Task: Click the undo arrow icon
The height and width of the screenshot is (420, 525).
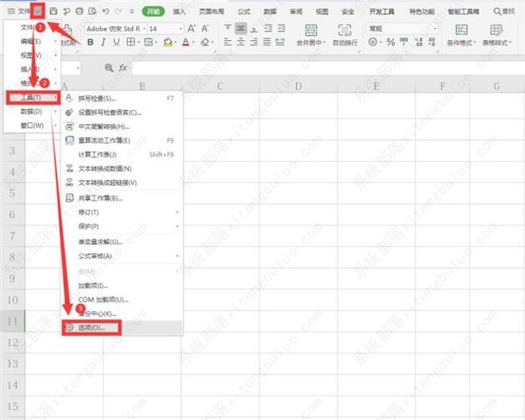Action: pos(105,10)
